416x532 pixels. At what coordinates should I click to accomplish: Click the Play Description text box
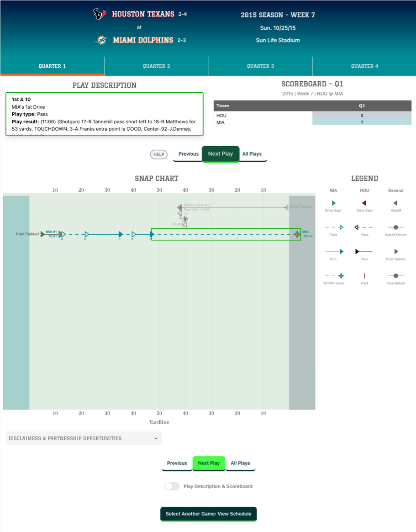pyautogui.click(x=105, y=114)
